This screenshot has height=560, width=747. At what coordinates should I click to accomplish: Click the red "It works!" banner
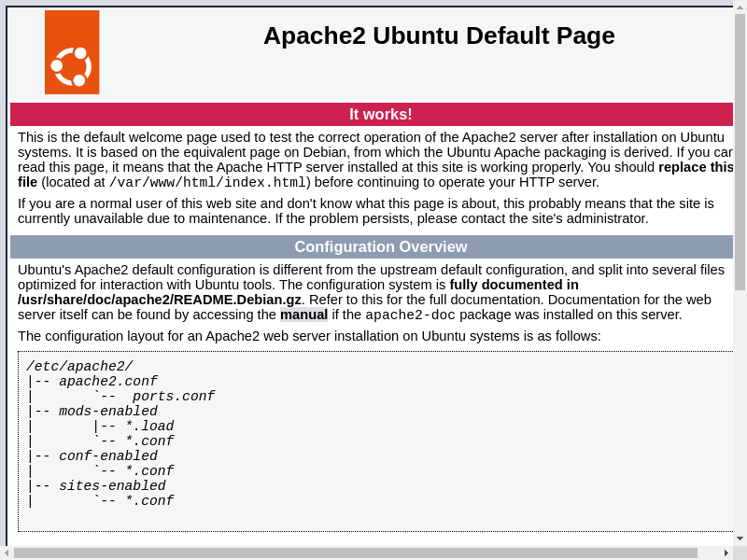click(x=380, y=114)
